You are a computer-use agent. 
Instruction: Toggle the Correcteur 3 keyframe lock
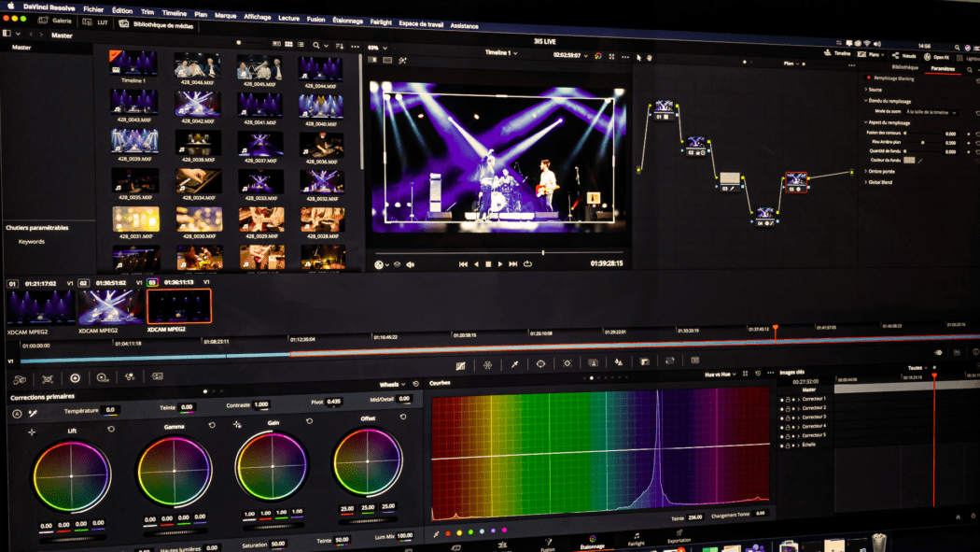click(x=788, y=417)
